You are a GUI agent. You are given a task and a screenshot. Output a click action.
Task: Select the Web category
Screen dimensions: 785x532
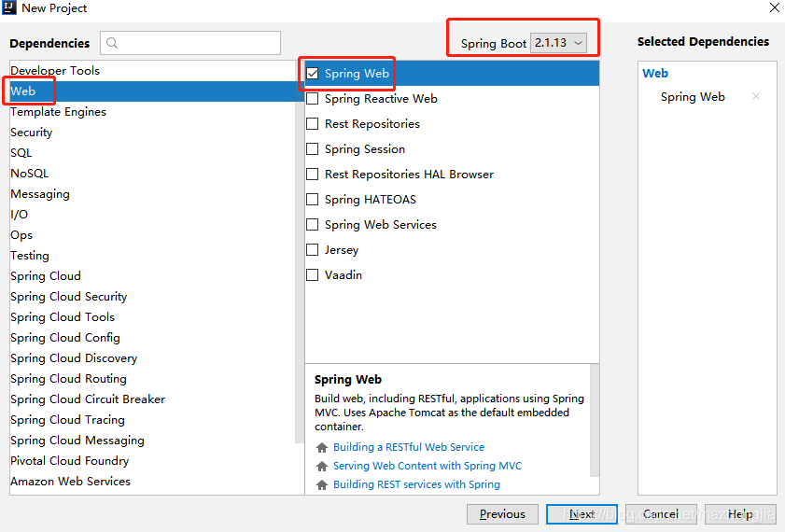click(153, 91)
